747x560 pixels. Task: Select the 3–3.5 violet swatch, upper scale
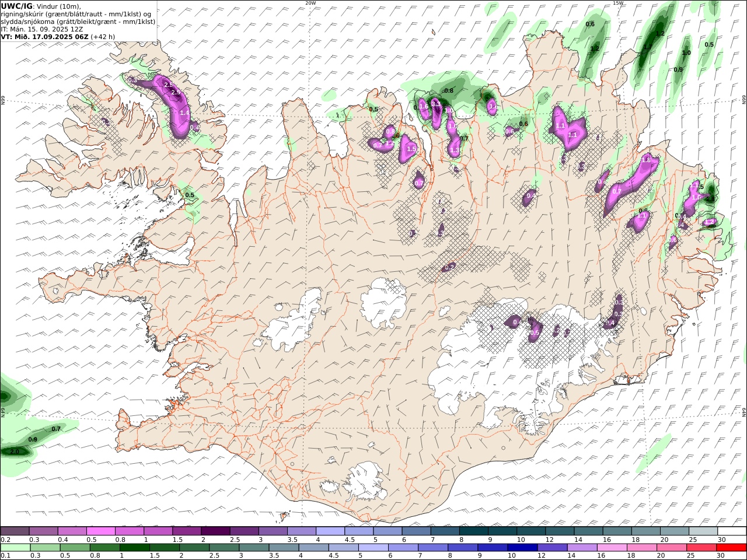click(273, 531)
